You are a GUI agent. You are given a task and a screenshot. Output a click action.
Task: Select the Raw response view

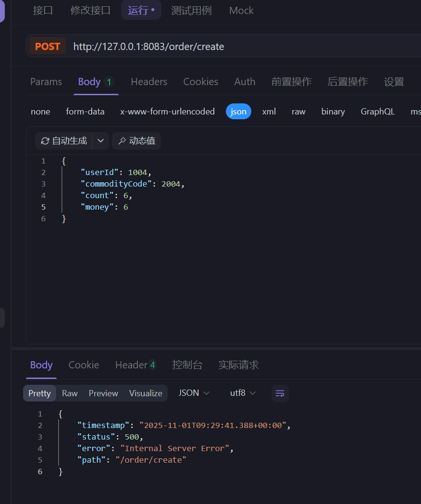[x=70, y=393]
